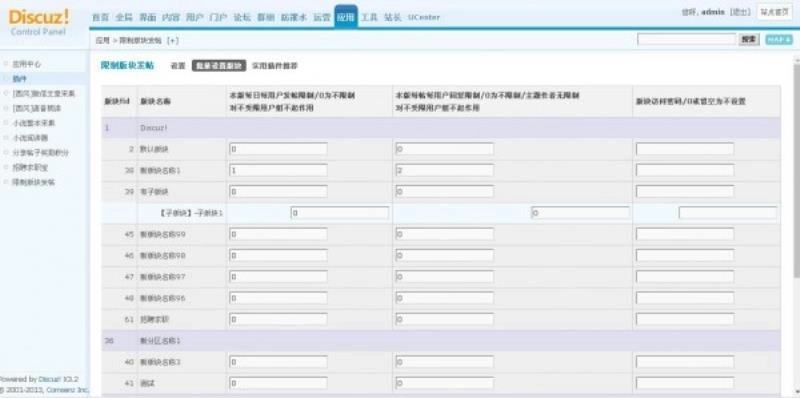Click reply limit field for forum 48

click(x=445, y=298)
